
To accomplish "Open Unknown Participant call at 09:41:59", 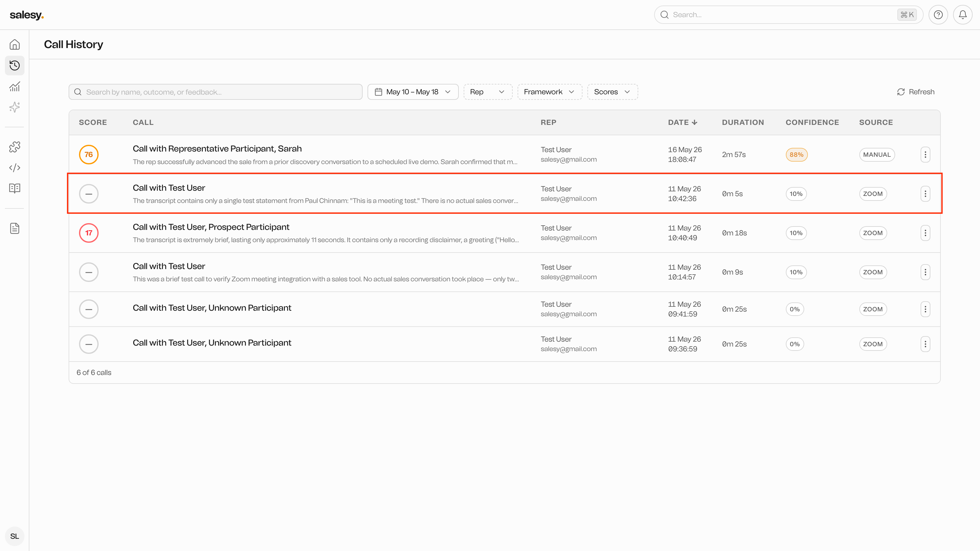I will [212, 308].
